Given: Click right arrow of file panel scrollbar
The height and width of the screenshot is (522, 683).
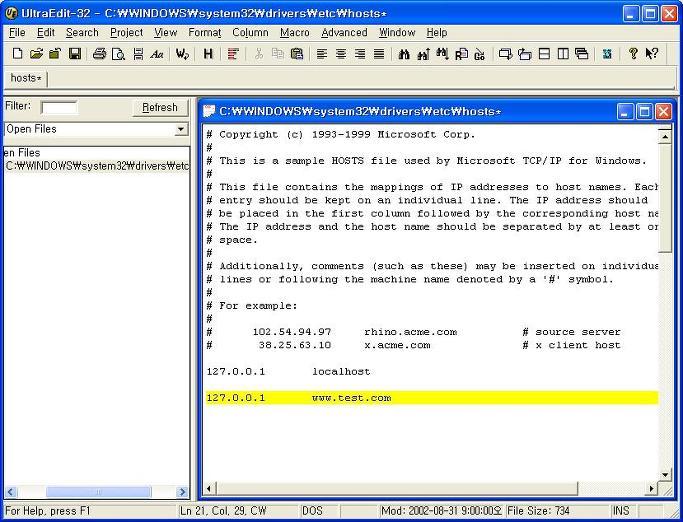Looking at the screenshot, I should [183, 492].
